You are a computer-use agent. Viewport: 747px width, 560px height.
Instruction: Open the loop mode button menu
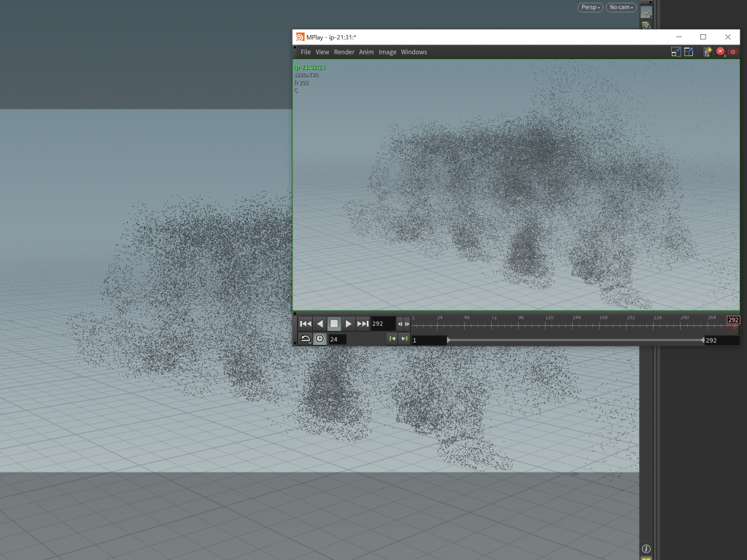[x=306, y=338]
